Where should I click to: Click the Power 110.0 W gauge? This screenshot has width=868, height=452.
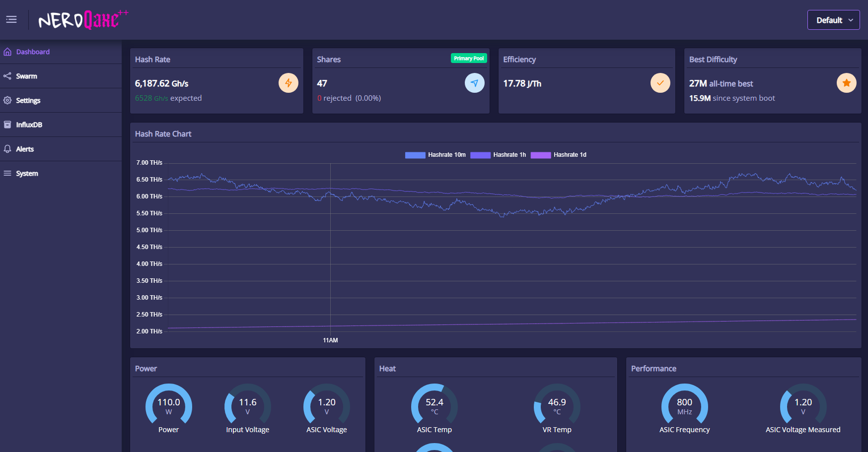coord(168,406)
